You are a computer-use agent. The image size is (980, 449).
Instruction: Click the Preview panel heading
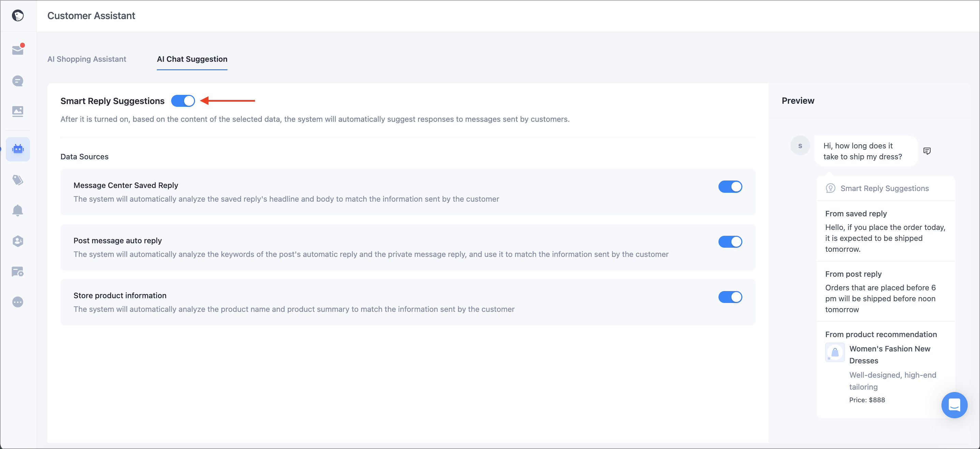point(798,101)
